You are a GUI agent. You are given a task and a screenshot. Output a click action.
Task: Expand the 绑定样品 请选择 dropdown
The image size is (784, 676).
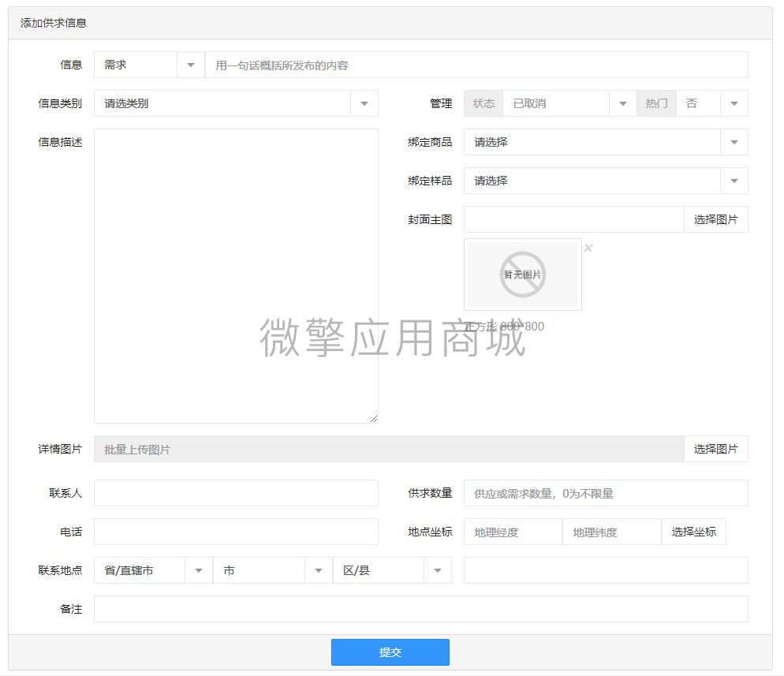point(606,181)
